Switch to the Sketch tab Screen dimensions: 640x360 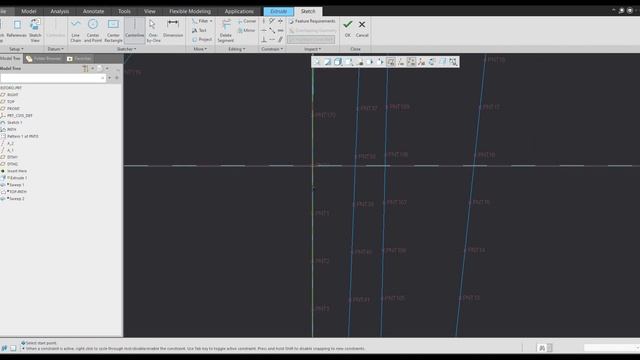point(308,11)
